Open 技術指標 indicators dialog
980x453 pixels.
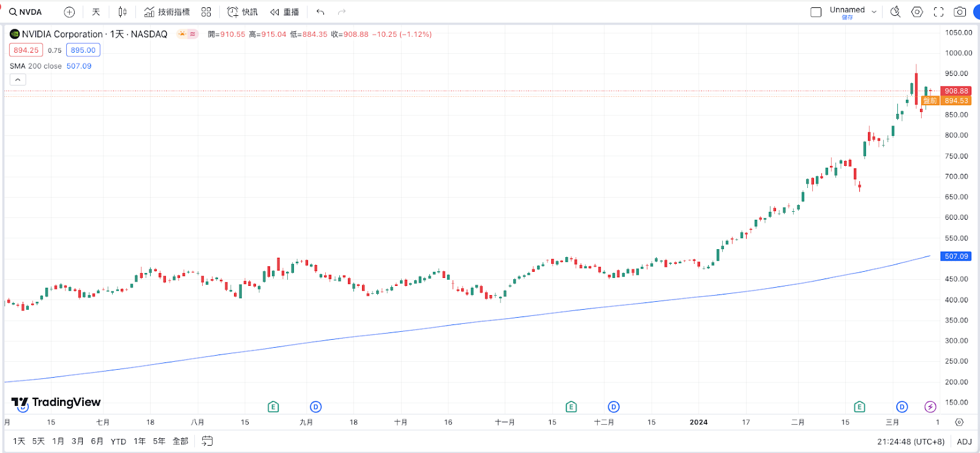coord(167,12)
